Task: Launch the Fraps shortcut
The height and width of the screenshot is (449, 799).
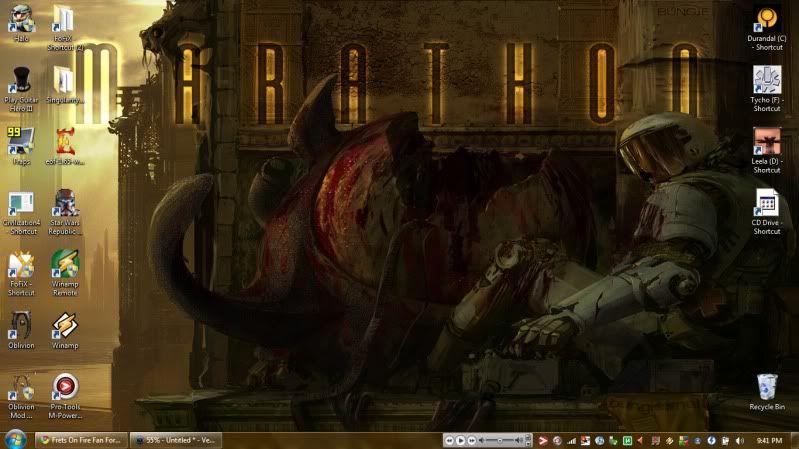Action: click(x=21, y=146)
